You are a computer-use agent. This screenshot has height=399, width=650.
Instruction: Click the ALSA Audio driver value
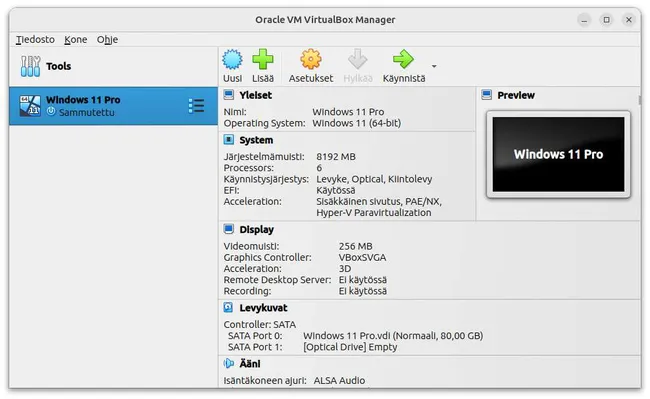point(339,380)
